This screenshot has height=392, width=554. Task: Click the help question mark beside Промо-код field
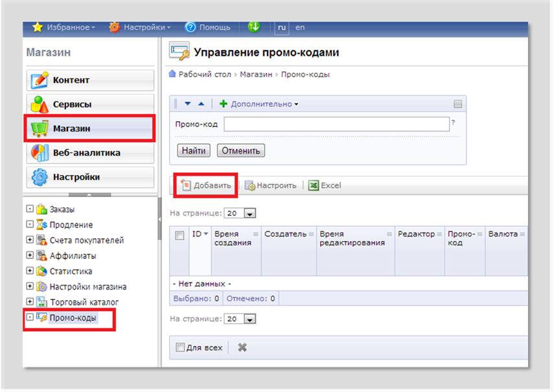pyautogui.click(x=453, y=122)
